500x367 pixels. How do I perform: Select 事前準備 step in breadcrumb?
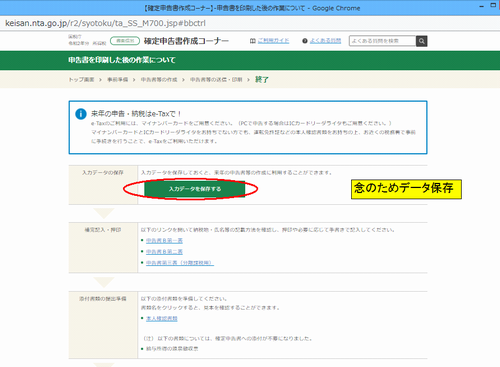point(117,80)
